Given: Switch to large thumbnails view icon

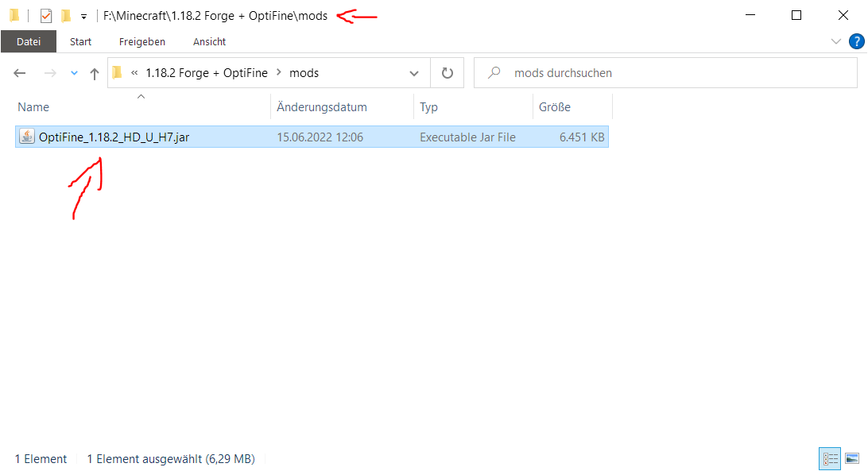Looking at the screenshot, I should (852, 459).
